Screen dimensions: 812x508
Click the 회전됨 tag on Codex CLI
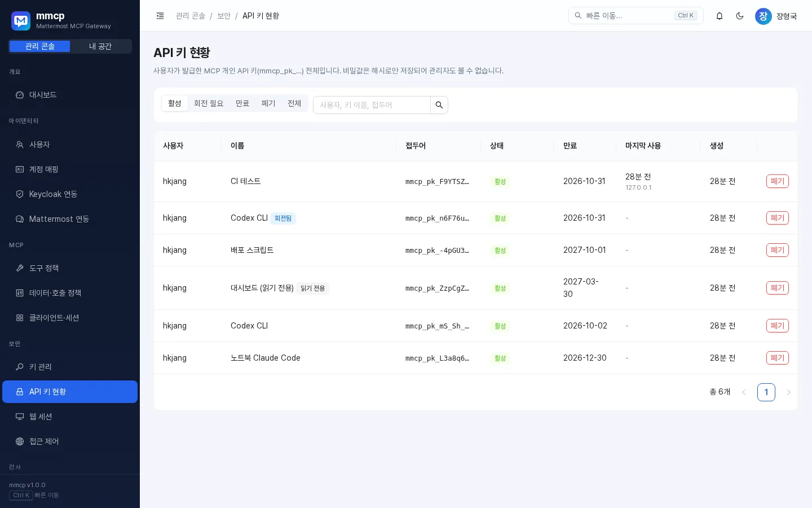coord(283,218)
